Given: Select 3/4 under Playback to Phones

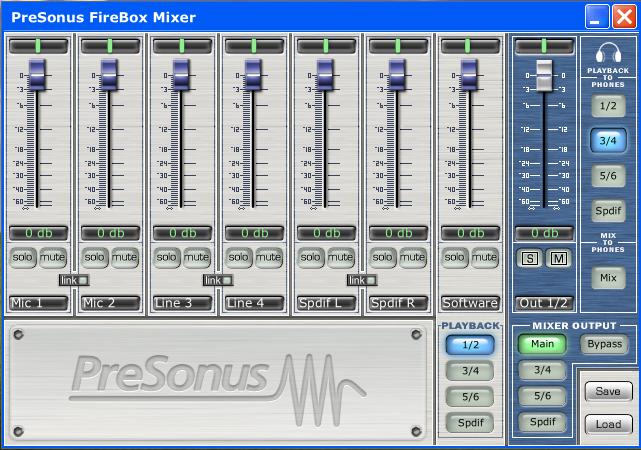Looking at the screenshot, I should click(x=608, y=141).
